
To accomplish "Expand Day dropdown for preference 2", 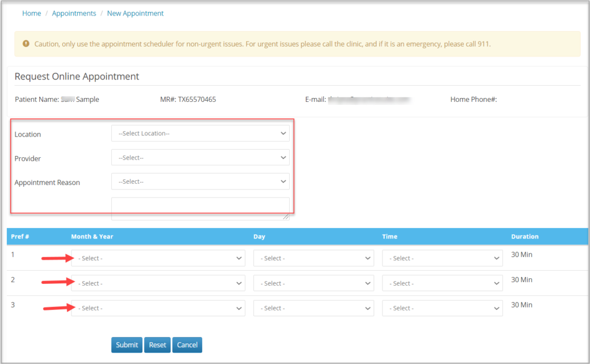I will [x=313, y=283].
